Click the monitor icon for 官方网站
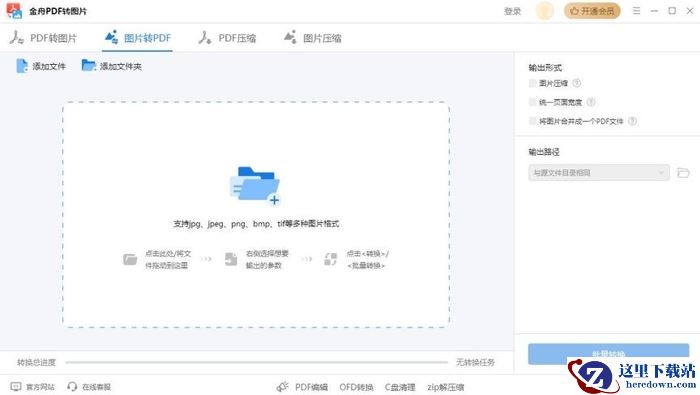This screenshot has height=395, width=700. 16,387
